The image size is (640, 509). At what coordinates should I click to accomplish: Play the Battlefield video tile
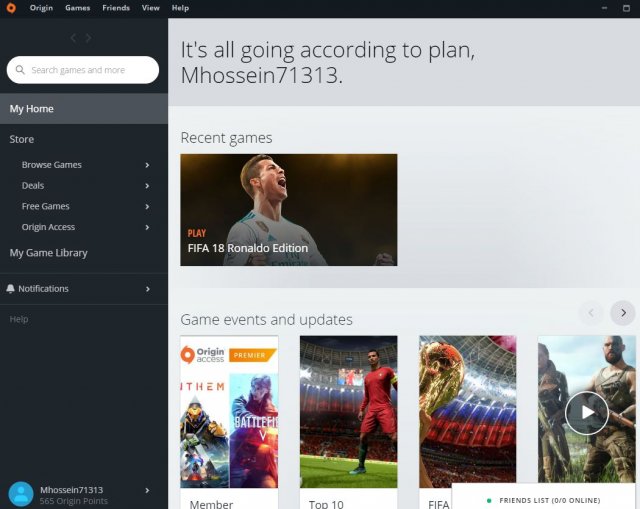pos(587,412)
